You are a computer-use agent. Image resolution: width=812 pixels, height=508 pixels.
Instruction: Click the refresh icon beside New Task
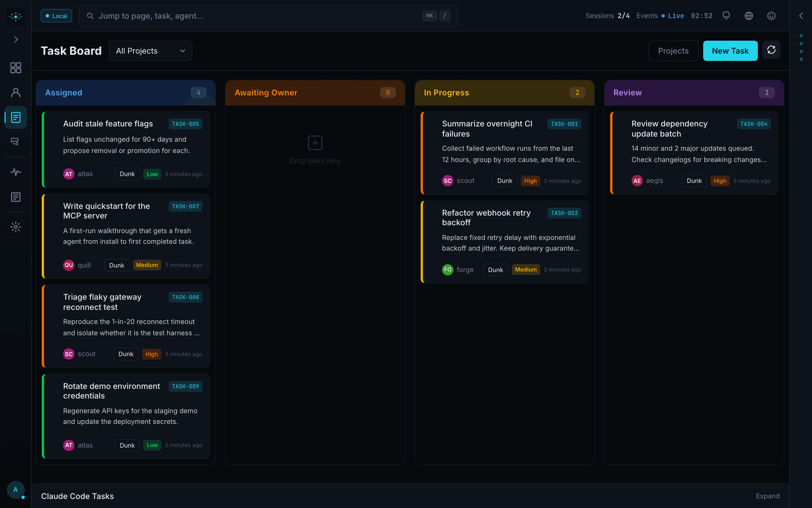click(x=771, y=50)
